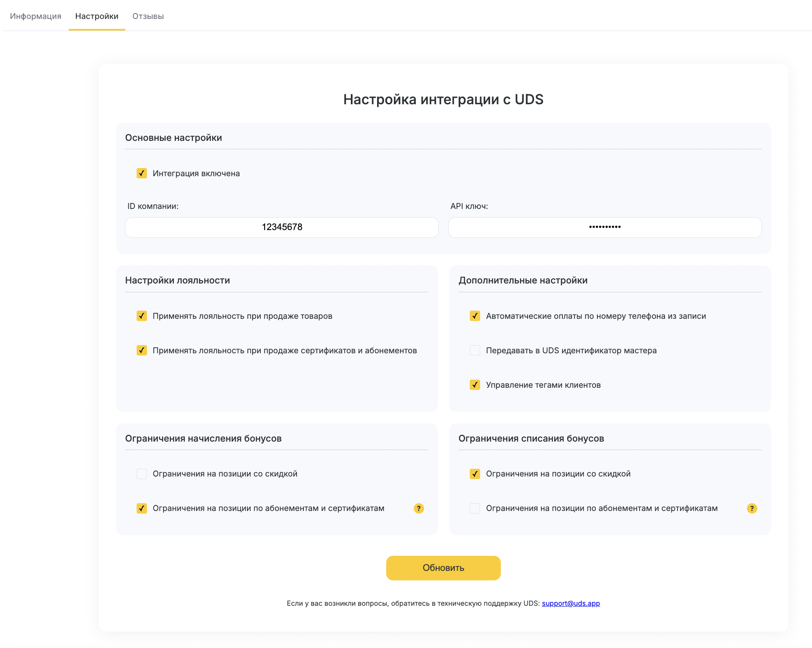Disable the "Интеграция включена" checkbox
Image resolution: width=812 pixels, height=648 pixels.
click(x=142, y=173)
